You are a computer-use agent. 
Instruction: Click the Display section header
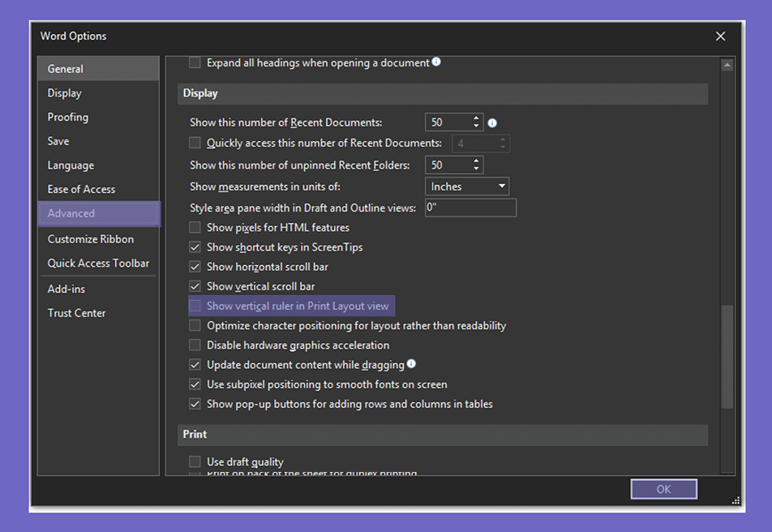443,93
